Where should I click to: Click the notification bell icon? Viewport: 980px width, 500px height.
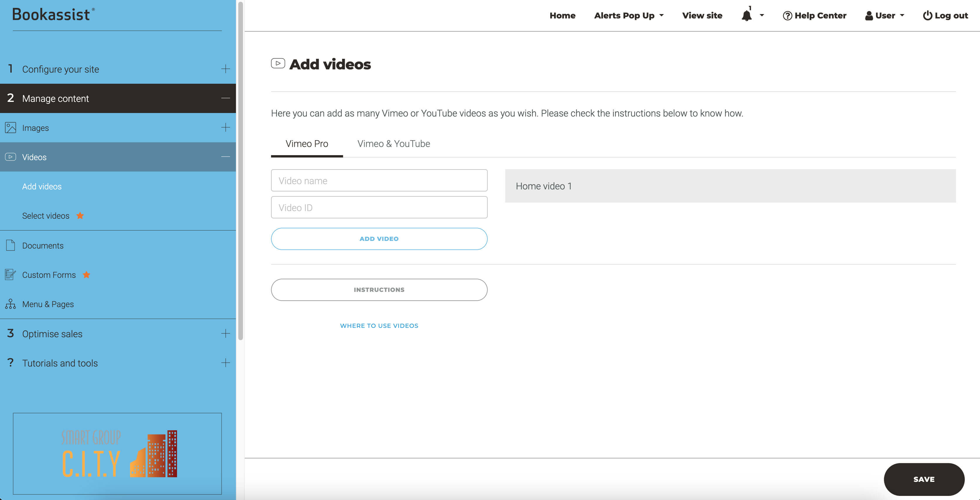746,16
